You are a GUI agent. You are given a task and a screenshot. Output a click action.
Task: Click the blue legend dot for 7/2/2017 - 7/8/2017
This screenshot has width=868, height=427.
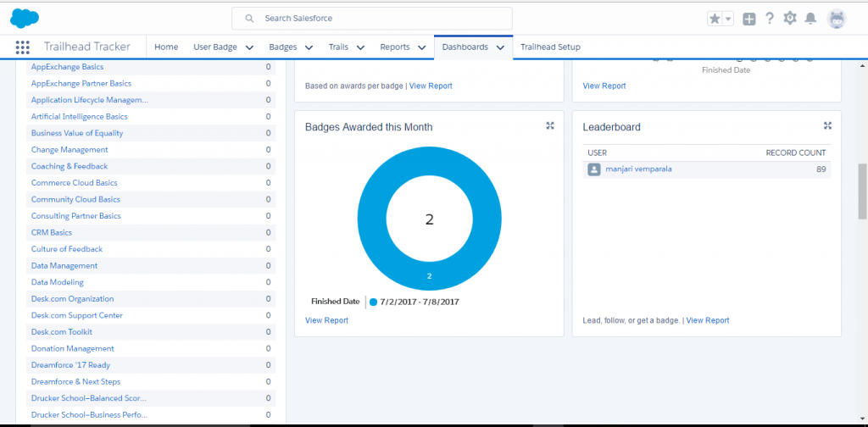[x=374, y=302]
